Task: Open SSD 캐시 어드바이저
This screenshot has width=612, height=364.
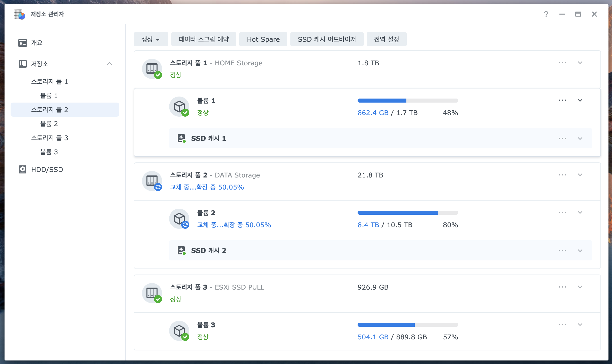Action: (327, 39)
